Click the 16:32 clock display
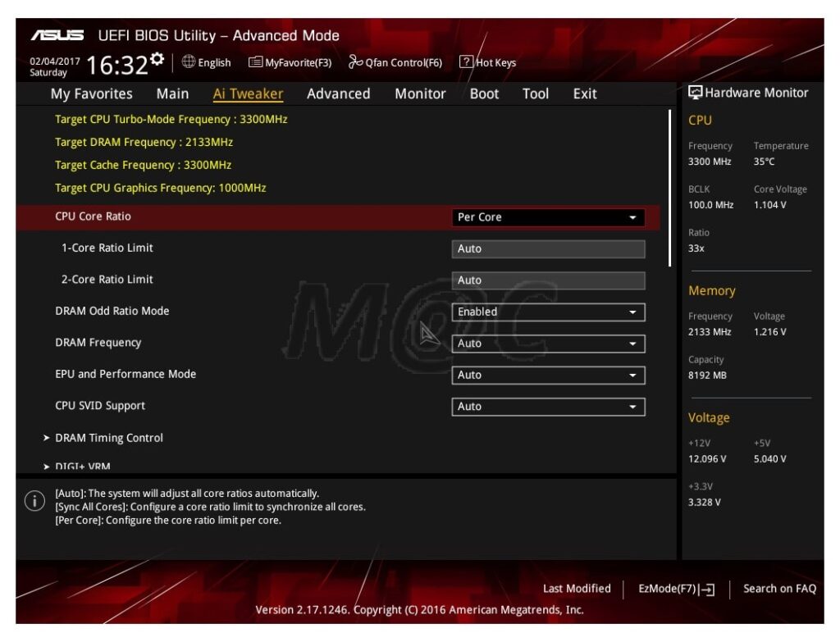840x642 pixels. tap(116, 66)
